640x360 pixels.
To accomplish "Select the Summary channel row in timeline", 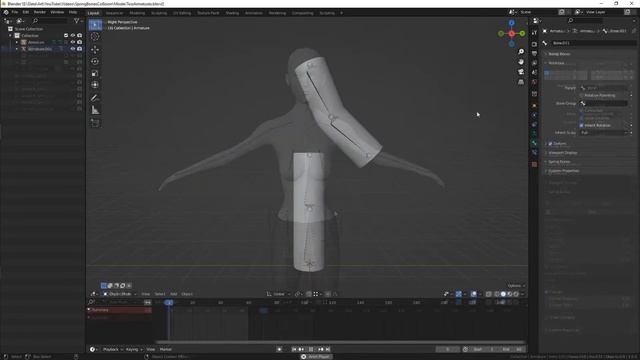I will point(119,310).
